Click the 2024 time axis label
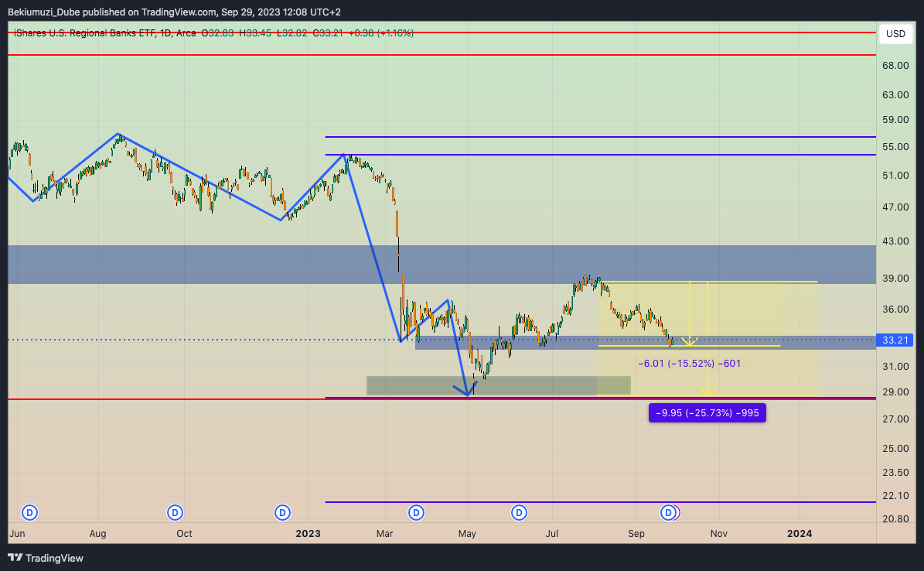This screenshot has width=924, height=571. tap(800, 534)
